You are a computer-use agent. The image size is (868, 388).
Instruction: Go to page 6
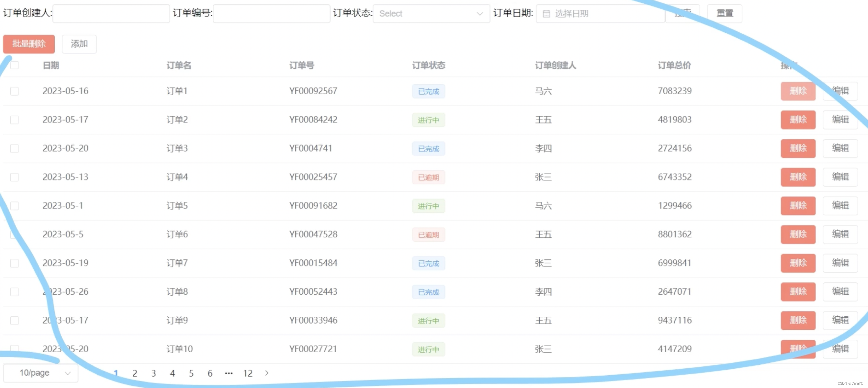(210, 373)
